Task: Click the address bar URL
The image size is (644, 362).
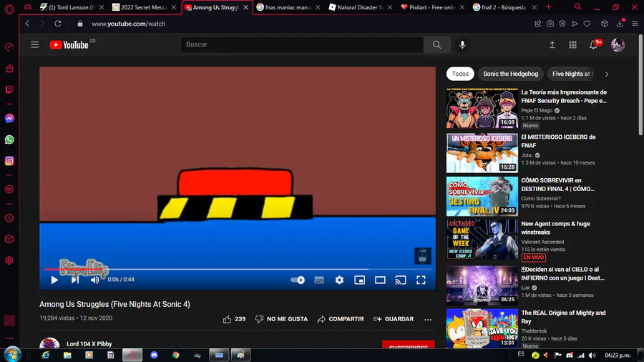Action: tap(129, 24)
